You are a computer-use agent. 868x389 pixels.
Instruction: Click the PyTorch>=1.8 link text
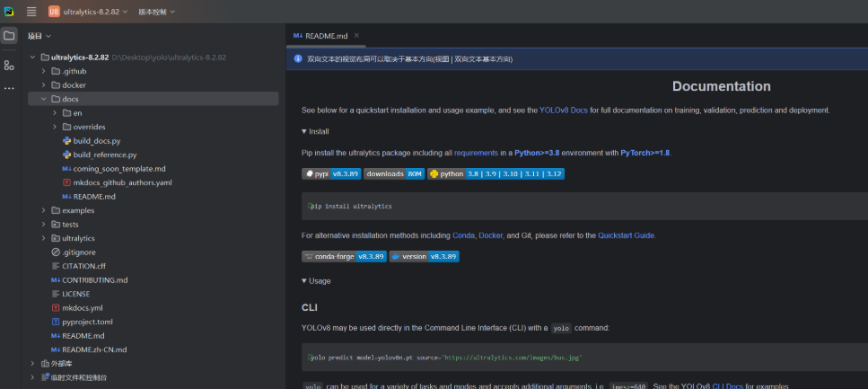tap(645, 153)
